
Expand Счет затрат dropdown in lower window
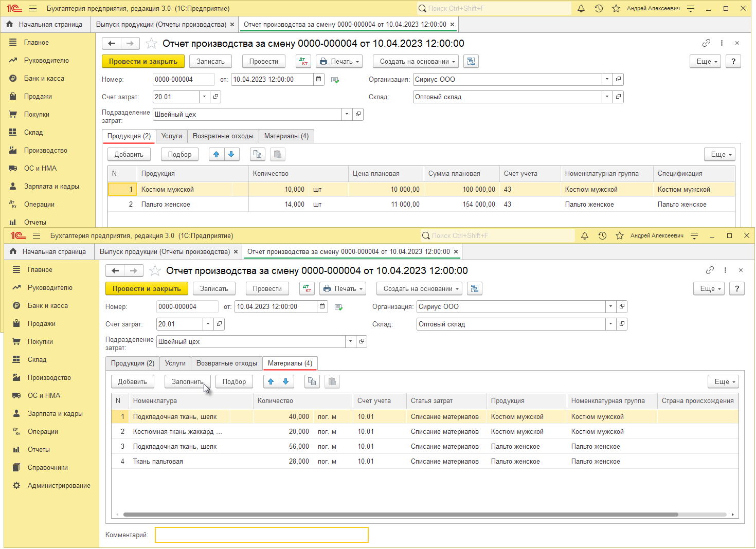(208, 324)
